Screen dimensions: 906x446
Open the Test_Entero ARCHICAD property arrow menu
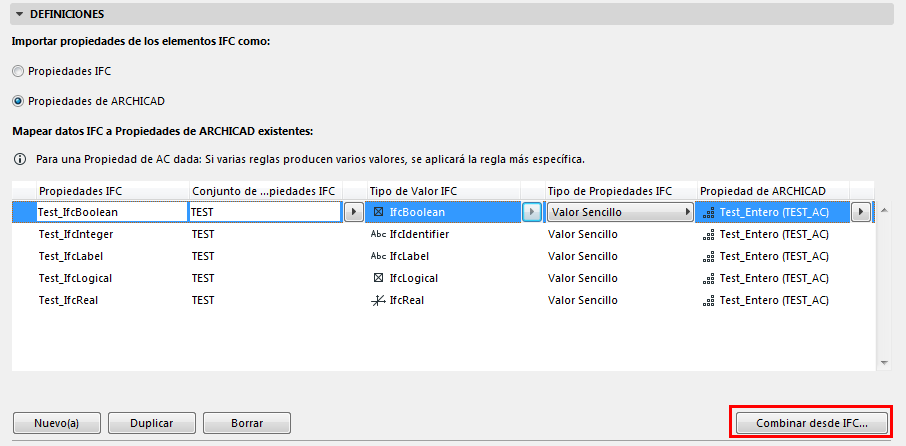860,212
